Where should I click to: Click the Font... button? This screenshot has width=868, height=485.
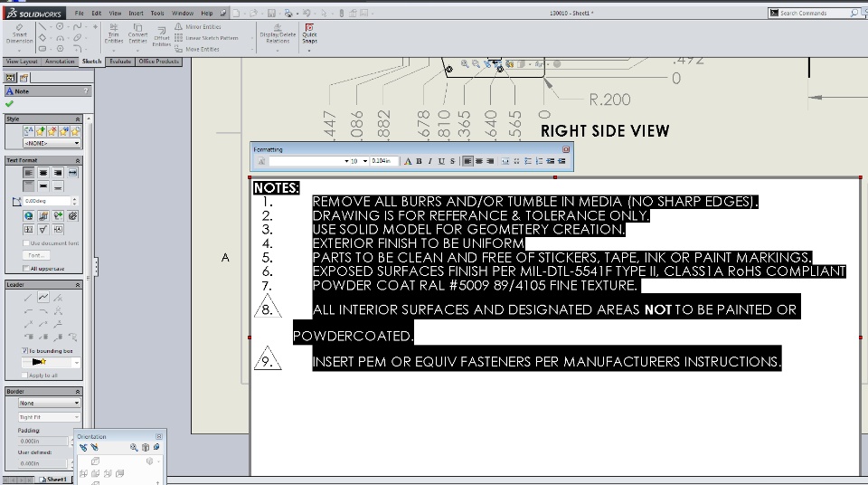pyautogui.click(x=36, y=255)
